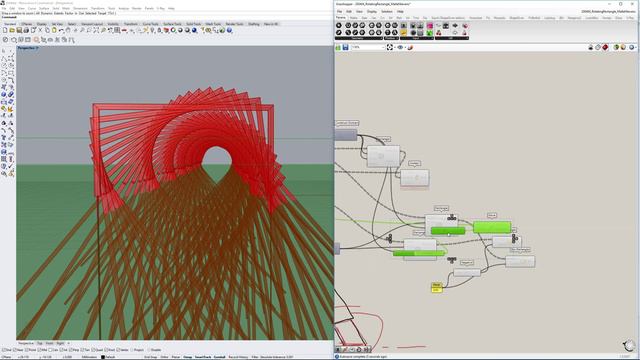The height and width of the screenshot is (360, 640).
Task: Open Rhino Curve menu
Action: (32, 8)
